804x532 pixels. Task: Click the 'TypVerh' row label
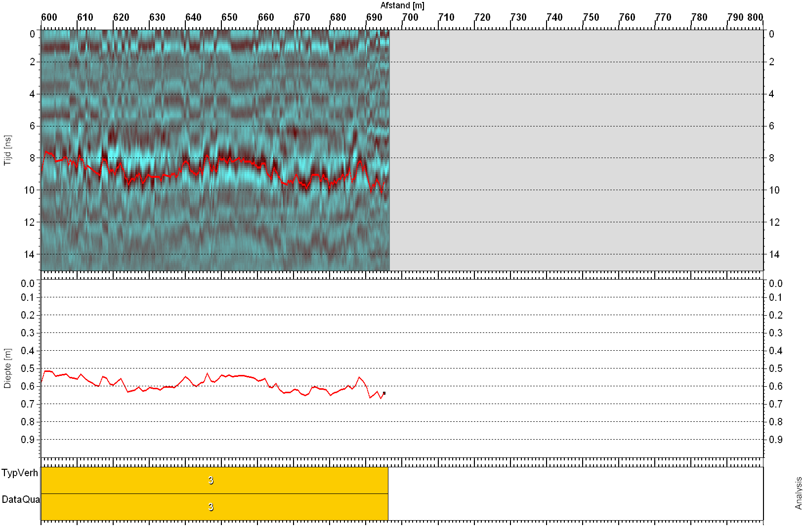20,473
